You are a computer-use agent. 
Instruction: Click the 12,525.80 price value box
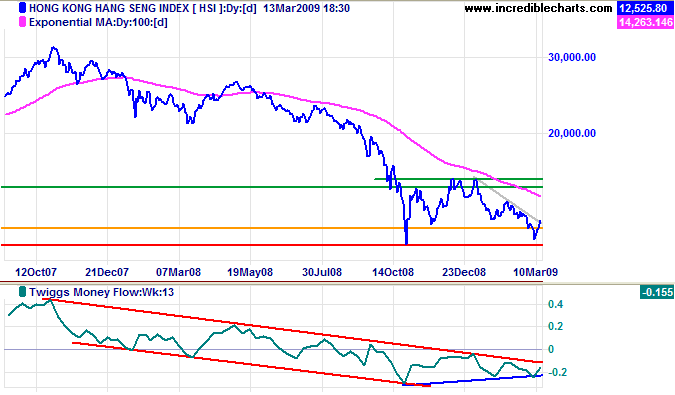pyautogui.click(x=645, y=8)
